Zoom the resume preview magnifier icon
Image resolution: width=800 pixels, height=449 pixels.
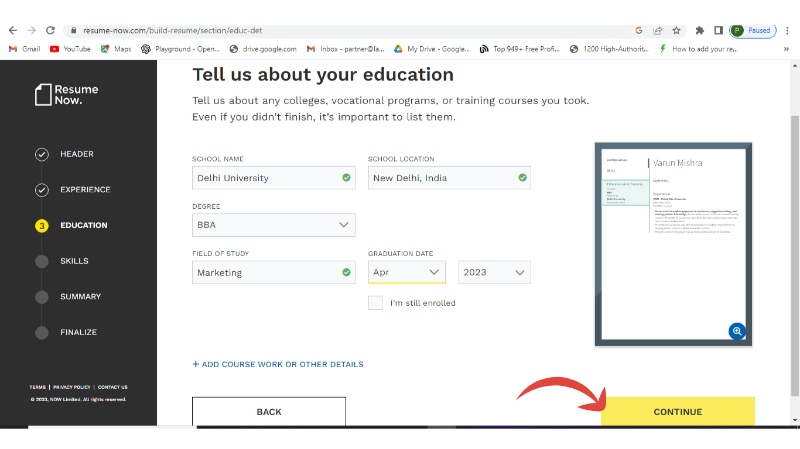click(737, 331)
